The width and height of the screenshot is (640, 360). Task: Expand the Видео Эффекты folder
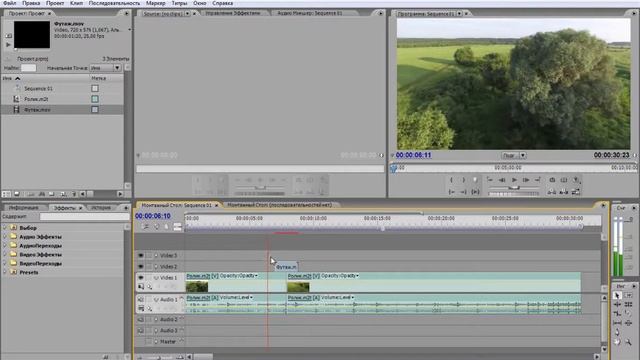point(5,254)
